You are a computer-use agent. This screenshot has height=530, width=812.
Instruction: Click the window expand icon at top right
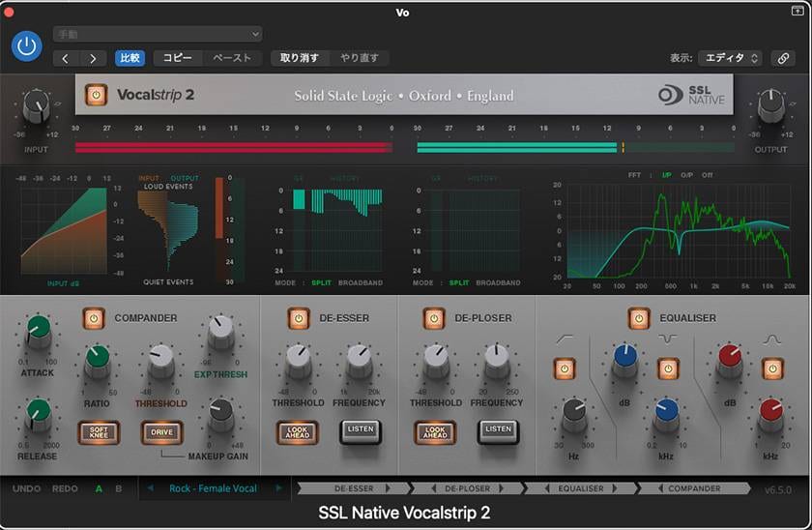797,11
